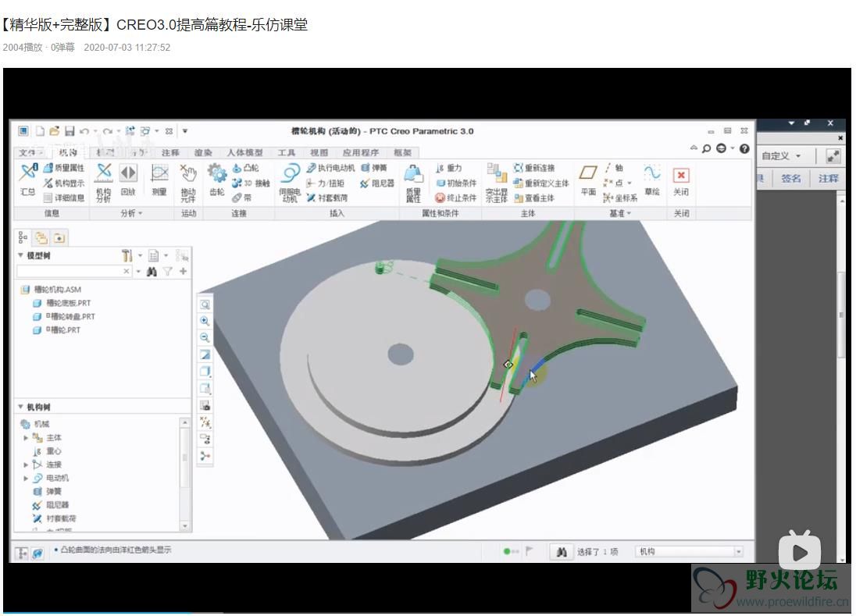Click the Save icon in quick access toolbar
The image size is (856, 616).
click(70, 131)
